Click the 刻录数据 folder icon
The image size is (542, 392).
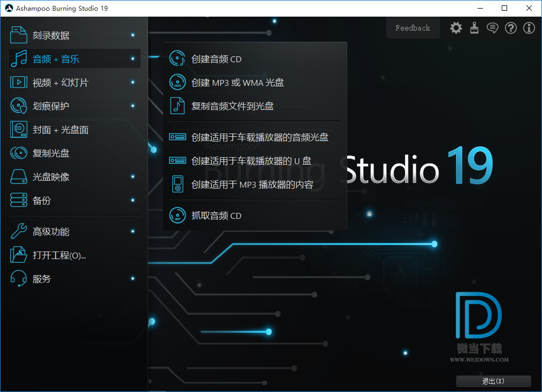tap(18, 35)
